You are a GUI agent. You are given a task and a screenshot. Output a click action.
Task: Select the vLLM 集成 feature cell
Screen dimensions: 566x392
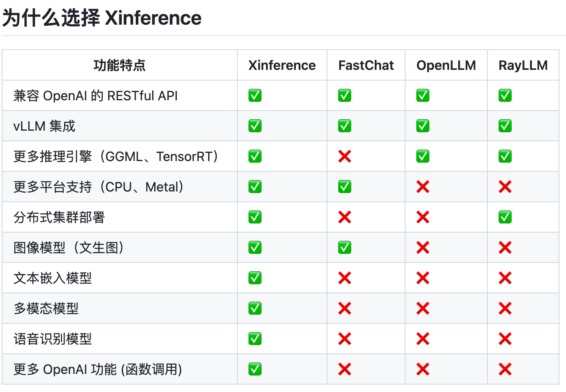120,126
